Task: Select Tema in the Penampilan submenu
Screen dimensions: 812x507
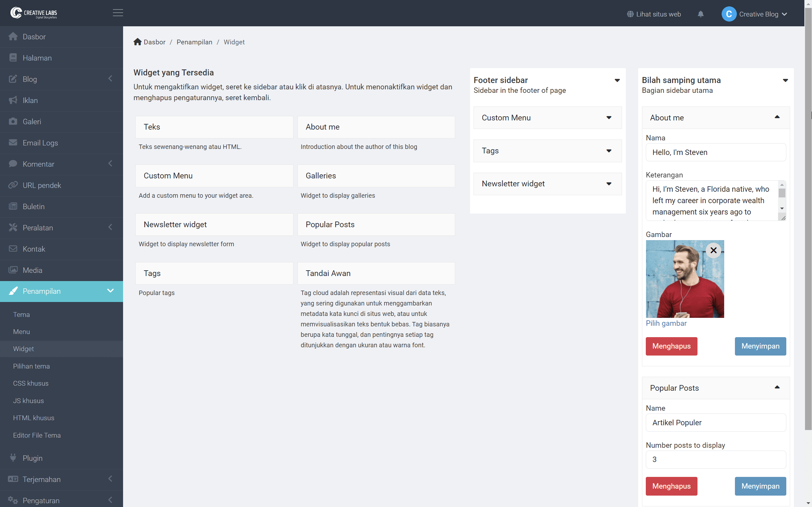Action: click(x=22, y=314)
